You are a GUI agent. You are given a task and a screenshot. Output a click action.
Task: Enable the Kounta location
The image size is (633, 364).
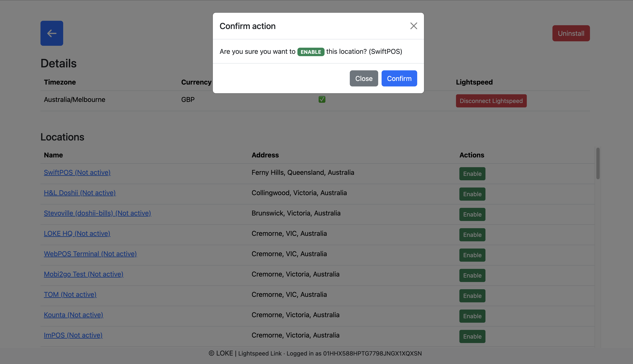coord(472,316)
